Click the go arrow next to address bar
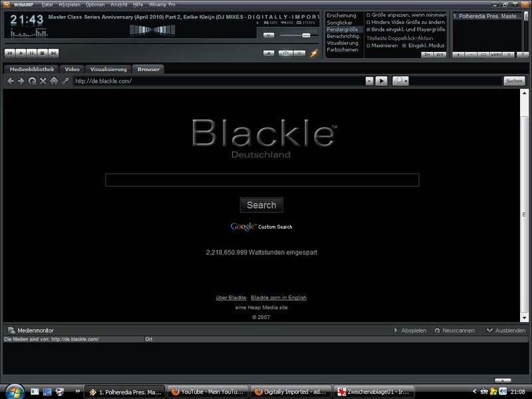This screenshot has height=399, width=532. [x=381, y=81]
